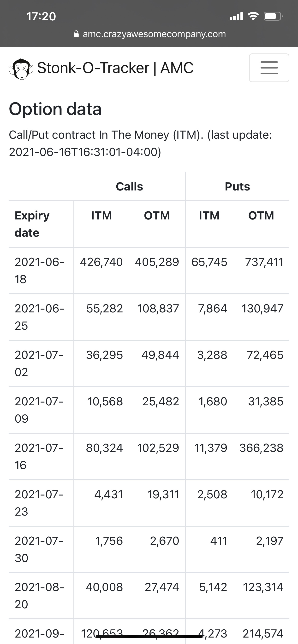Viewport: 298px width, 644px height.
Task: Click the Option data heading
Action: coord(55,109)
